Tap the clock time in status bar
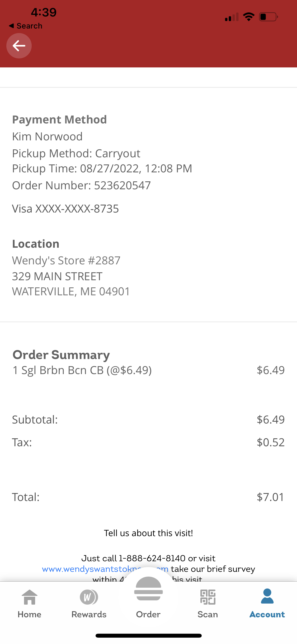 click(x=44, y=12)
